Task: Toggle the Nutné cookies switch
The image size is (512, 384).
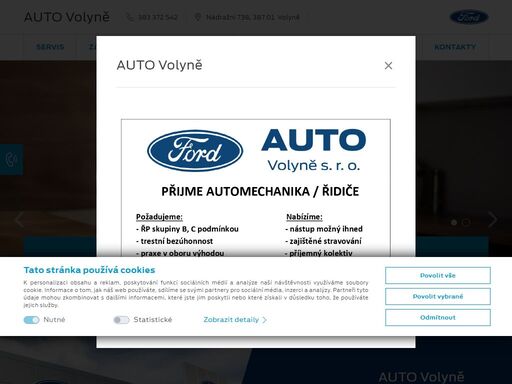Action: click(31, 320)
